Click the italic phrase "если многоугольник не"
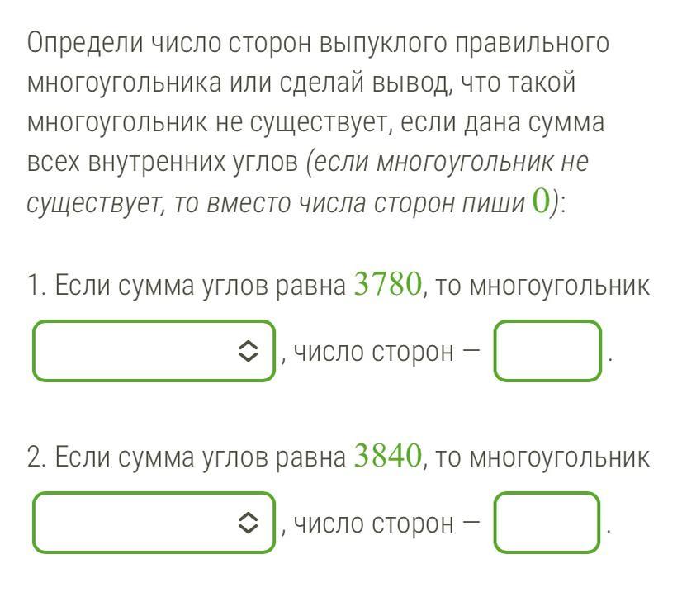682x616 pixels. click(450, 163)
